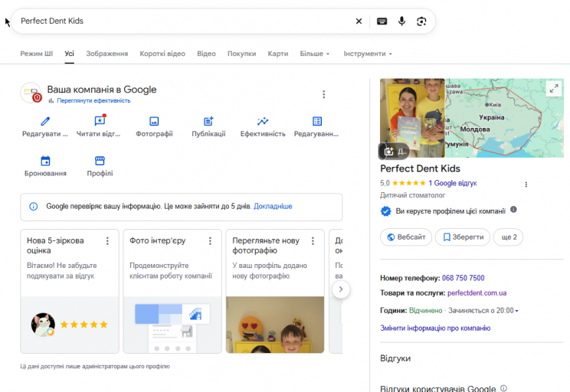Open the new photo thumbnail with smiling boy
The width and height of the screenshot is (570, 392).
275,325
